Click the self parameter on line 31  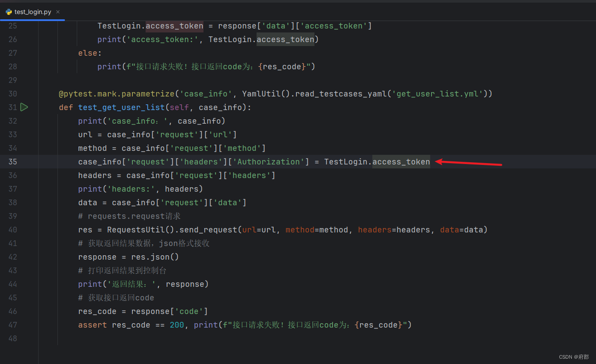point(179,107)
